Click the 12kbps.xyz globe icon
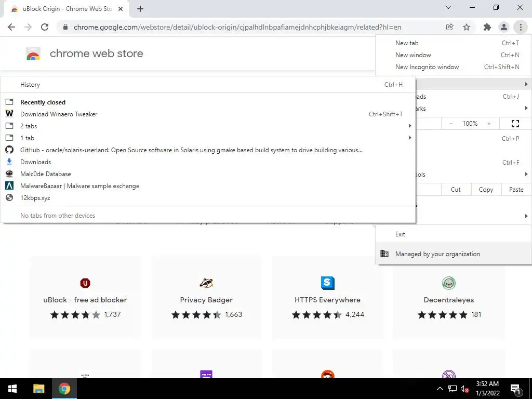 click(9, 197)
